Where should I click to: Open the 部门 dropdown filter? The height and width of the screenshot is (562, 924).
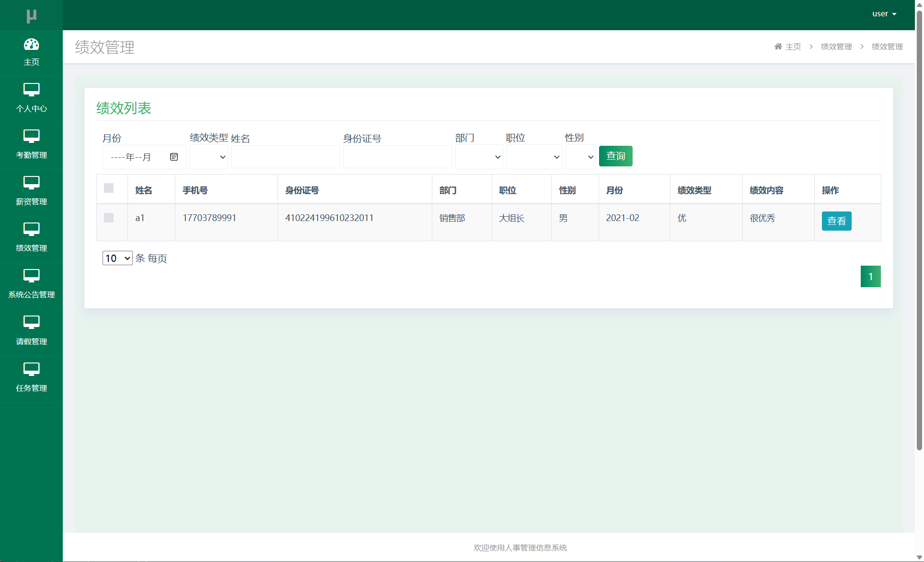pos(479,157)
